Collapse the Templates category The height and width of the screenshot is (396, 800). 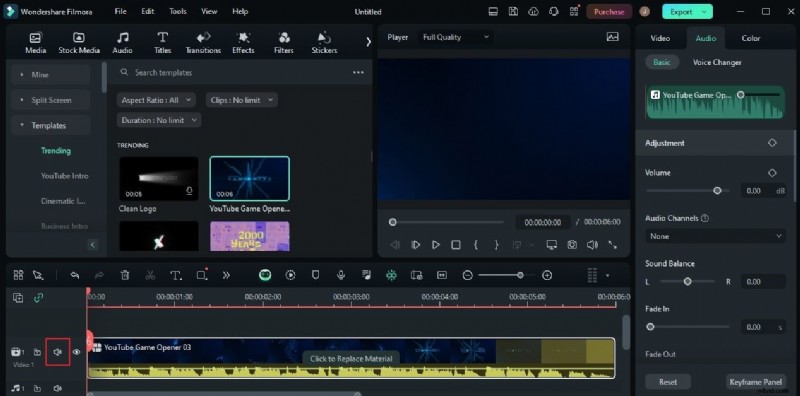coord(50,126)
